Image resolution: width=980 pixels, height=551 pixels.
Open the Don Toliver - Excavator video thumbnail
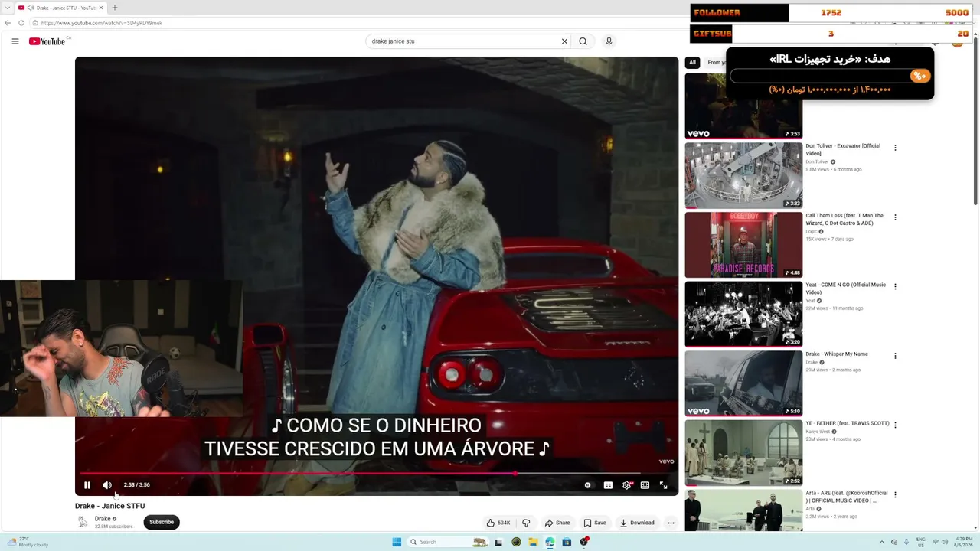pyautogui.click(x=743, y=175)
